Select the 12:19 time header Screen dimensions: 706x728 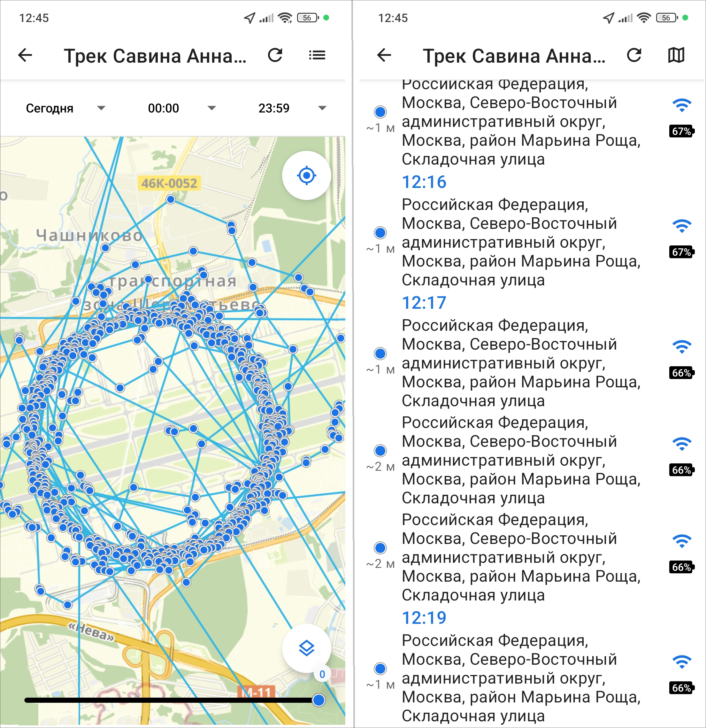coord(424,617)
